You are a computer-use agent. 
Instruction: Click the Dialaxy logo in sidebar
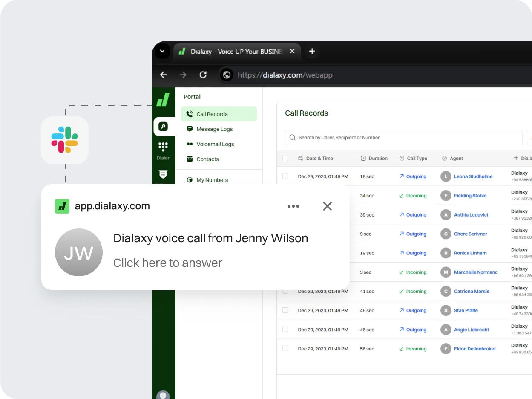pyautogui.click(x=163, y=100)
